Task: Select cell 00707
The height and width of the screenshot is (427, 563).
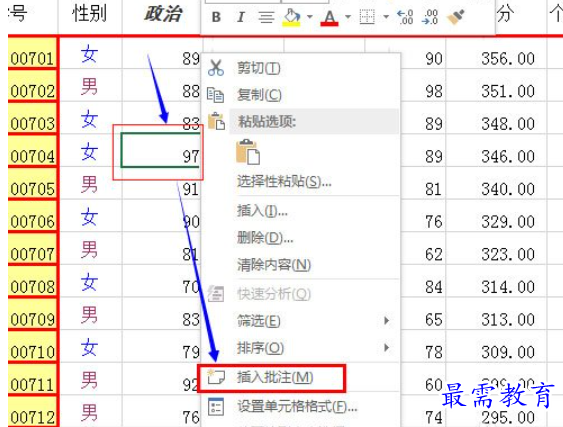Action: point(32,249)
